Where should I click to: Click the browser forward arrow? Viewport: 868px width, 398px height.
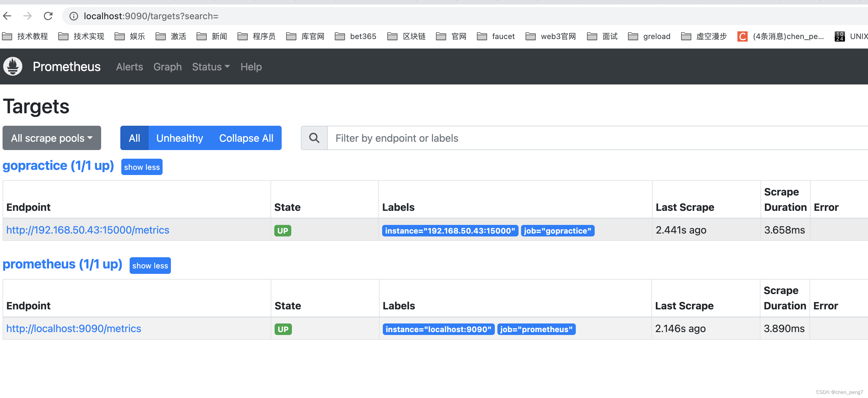click(x=28, y=16)
